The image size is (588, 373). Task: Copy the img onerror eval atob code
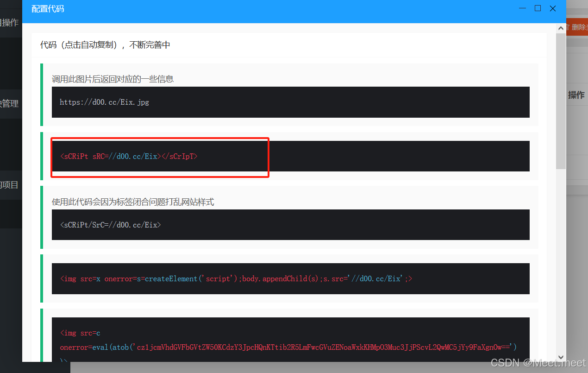290,340
